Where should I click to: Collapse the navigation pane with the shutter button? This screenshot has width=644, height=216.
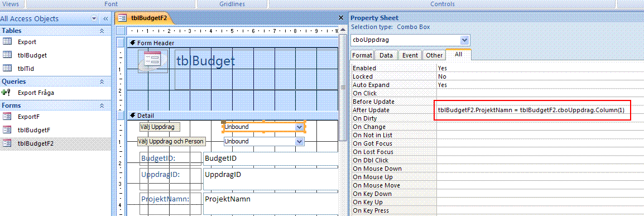point(105,18)
